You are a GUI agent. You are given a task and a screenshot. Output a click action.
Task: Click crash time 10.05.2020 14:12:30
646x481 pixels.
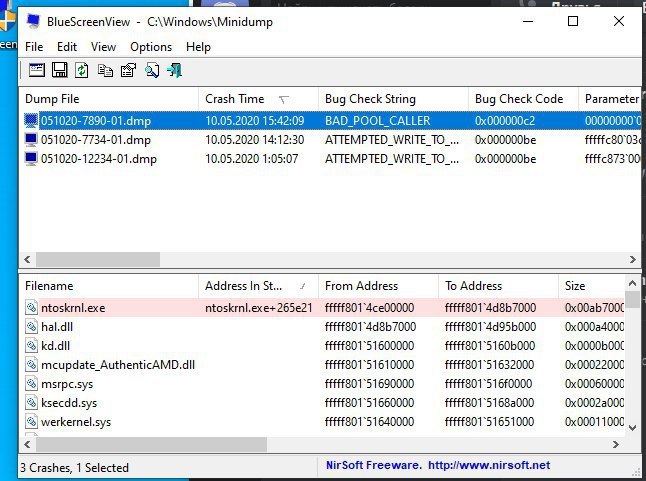[255, 140]
